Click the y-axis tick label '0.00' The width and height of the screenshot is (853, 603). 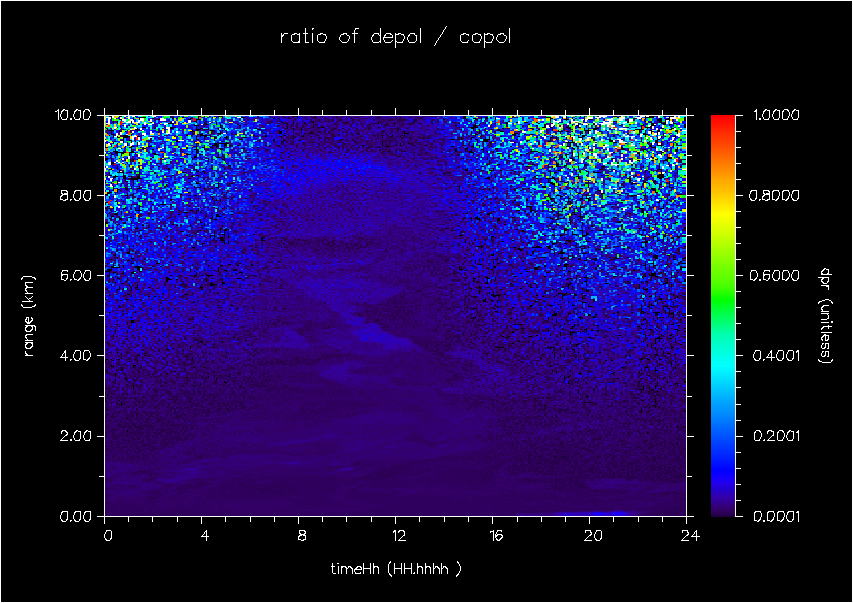point(76,516)
